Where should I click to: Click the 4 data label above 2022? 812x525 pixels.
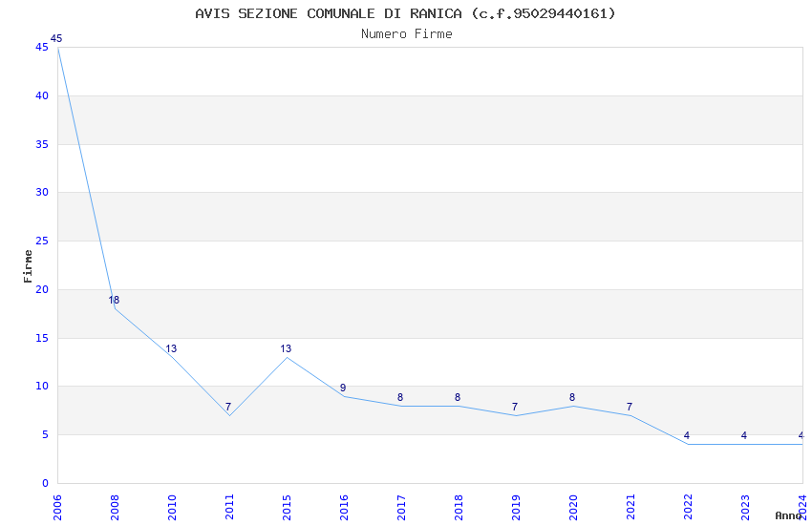687,435
